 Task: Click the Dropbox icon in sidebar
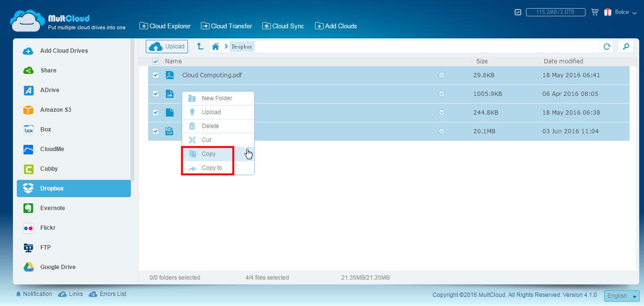(x=28, y=188)
